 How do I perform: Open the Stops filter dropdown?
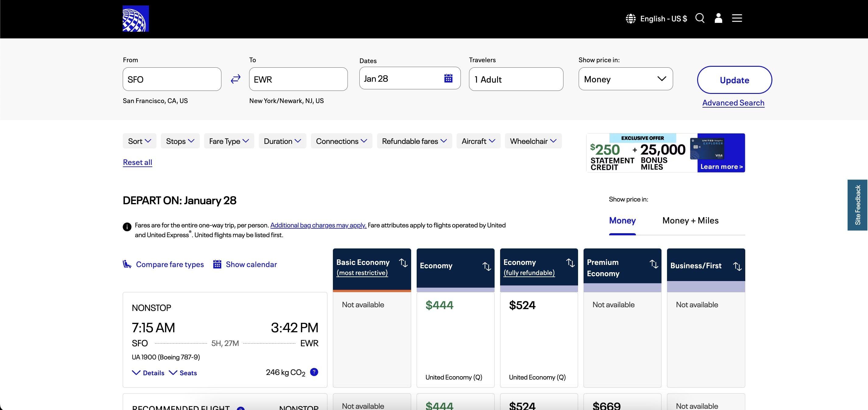180,141
